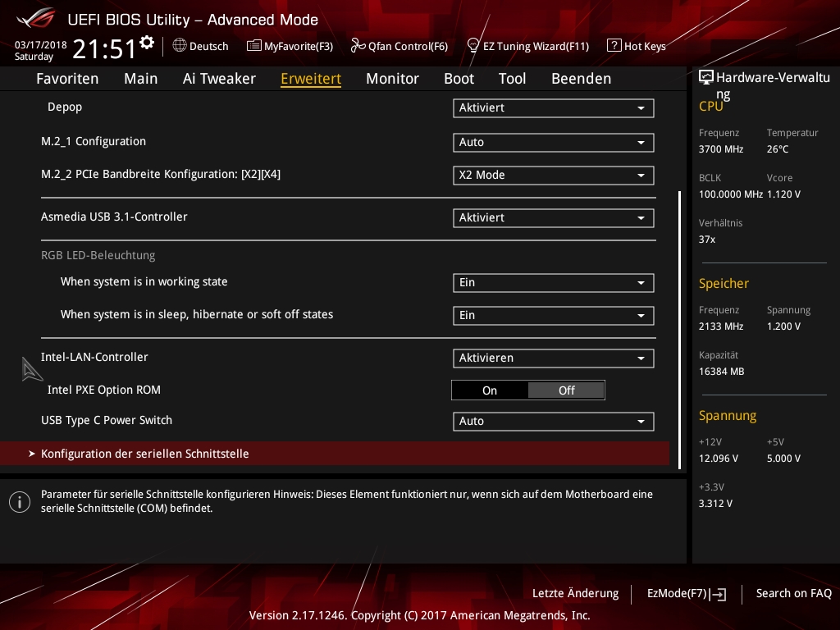Viewport: 840px width, 630px height.
Task: Click the Vcore value 1.120 V
Action: point(783,194)
